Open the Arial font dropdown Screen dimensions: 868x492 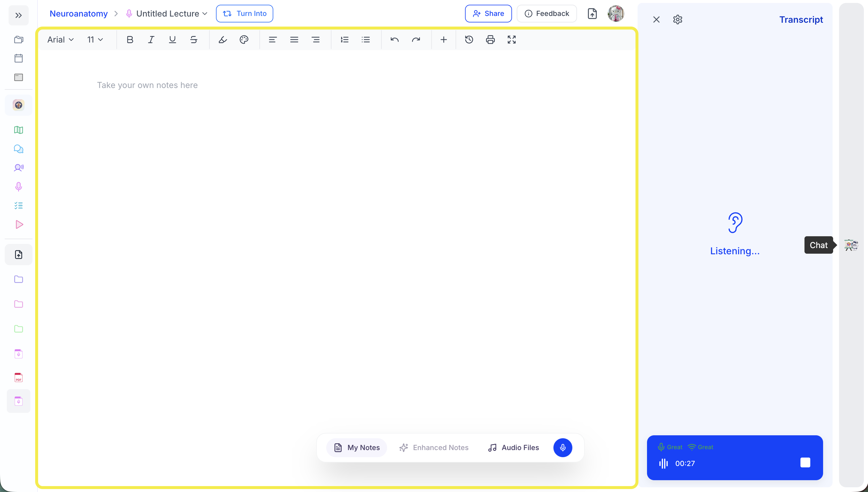click(61, 40)
